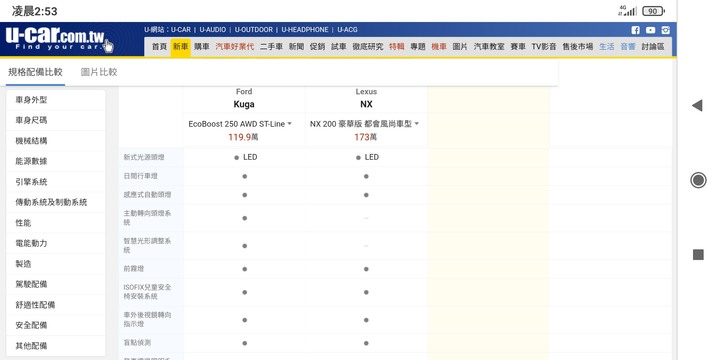Follow the U-HEADPHONE site link
This screenshot has width=720, height=360.
tap(305, 30)
